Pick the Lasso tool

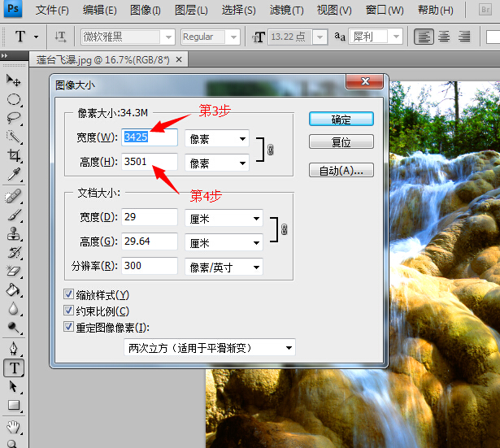coord(14,118)
